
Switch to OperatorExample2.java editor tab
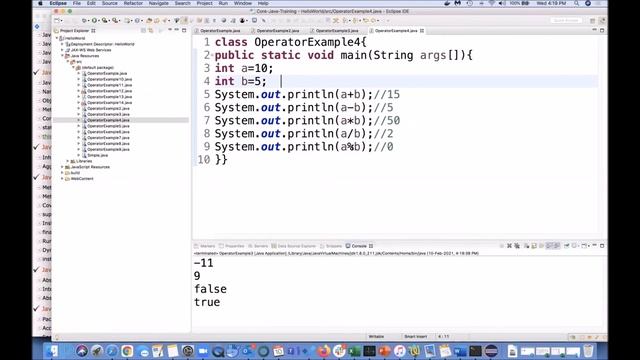tap(278, 31)
